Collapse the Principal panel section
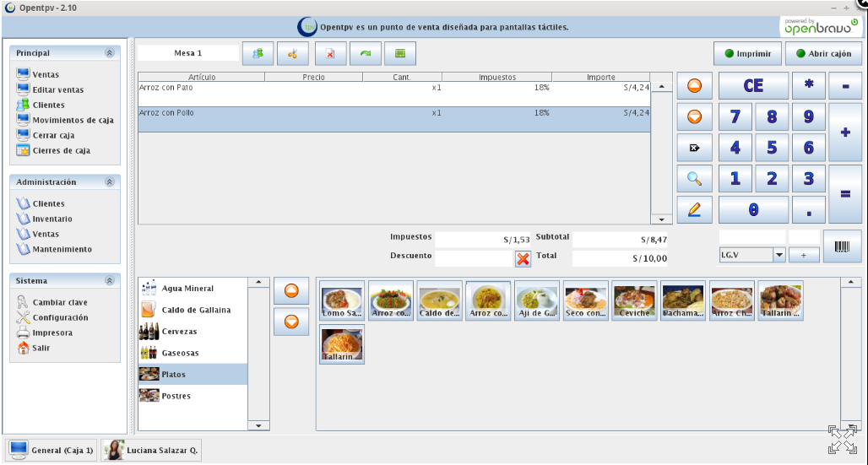This screenshot has width=868, height=465. click(109, 53)
